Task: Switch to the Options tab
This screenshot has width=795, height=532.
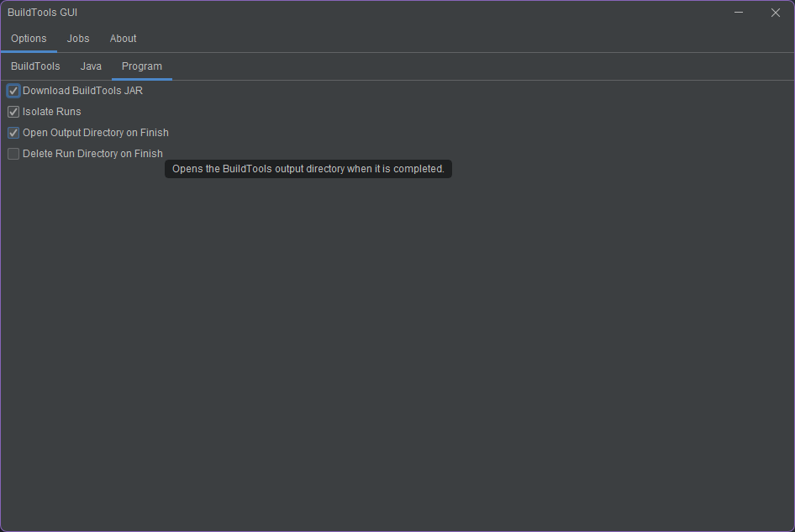Action: (29, 39)
